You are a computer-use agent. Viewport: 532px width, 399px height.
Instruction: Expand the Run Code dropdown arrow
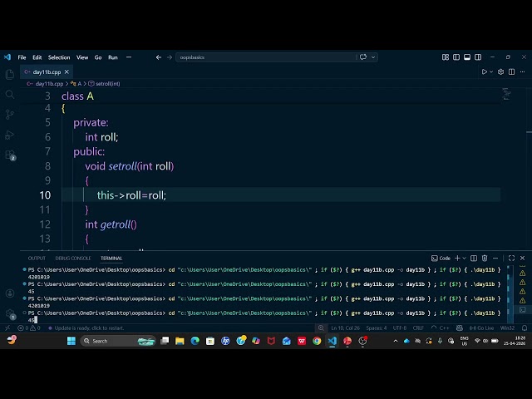[x=491, y=72]
